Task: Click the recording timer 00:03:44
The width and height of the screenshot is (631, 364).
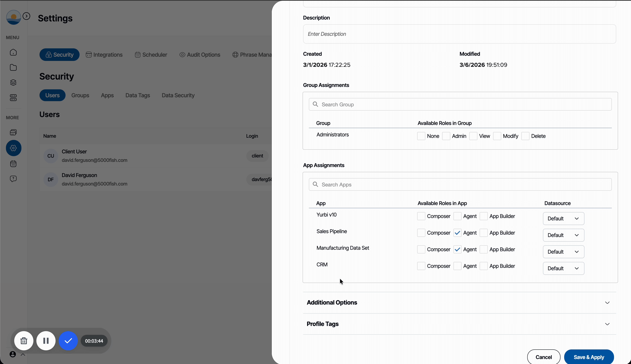Action: tap(94, 341)
